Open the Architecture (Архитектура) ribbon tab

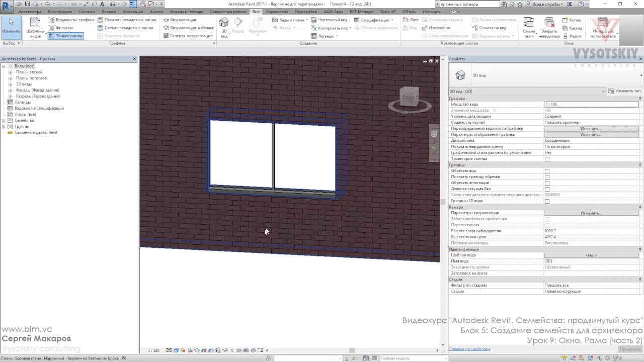pos(30,12)
